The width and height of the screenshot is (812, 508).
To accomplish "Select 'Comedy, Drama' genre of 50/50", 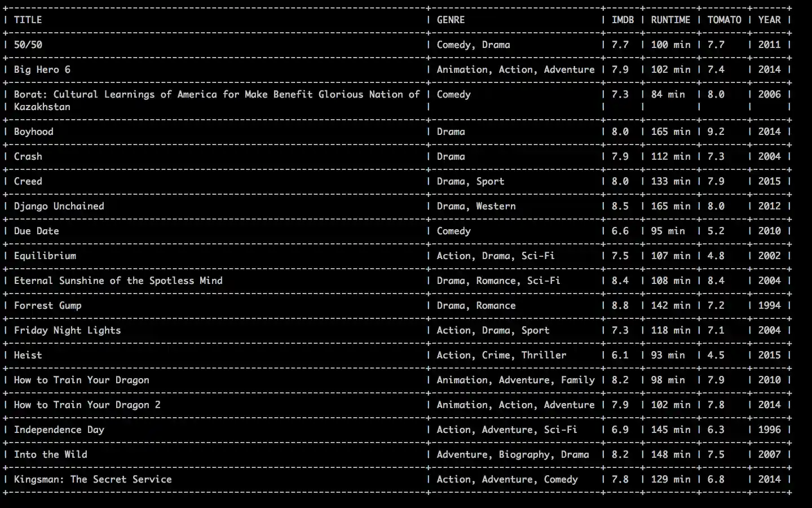I will [x=473, y=45].
